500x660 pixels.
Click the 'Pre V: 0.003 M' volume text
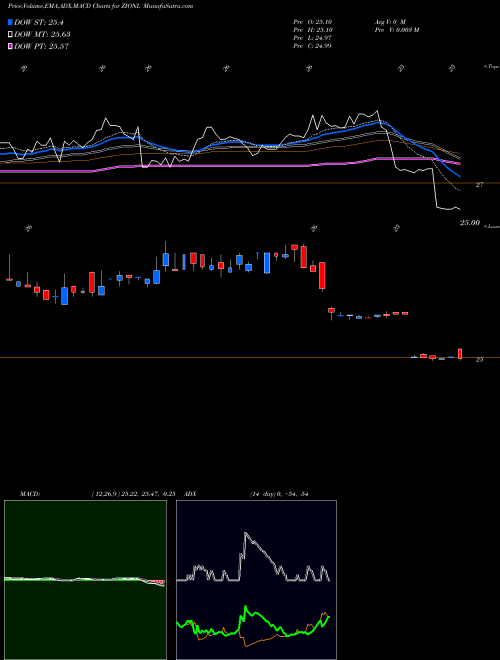[x=396, y=30]
